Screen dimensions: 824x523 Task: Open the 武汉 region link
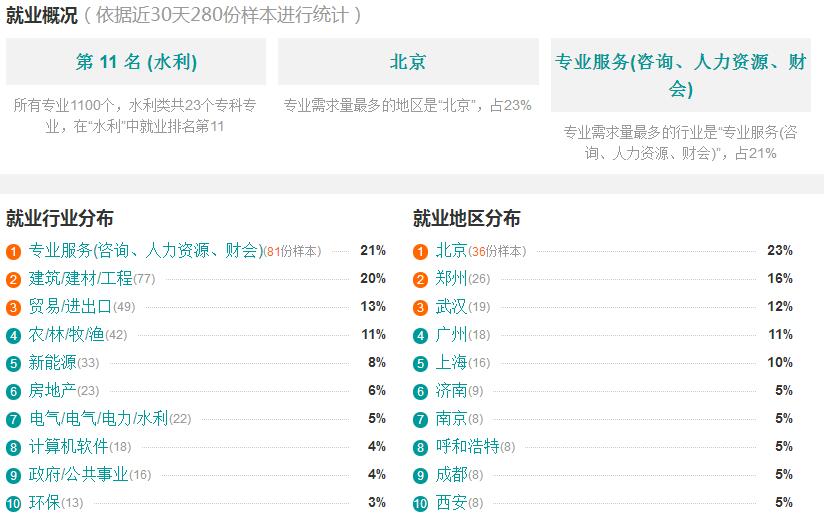[451, 306]
